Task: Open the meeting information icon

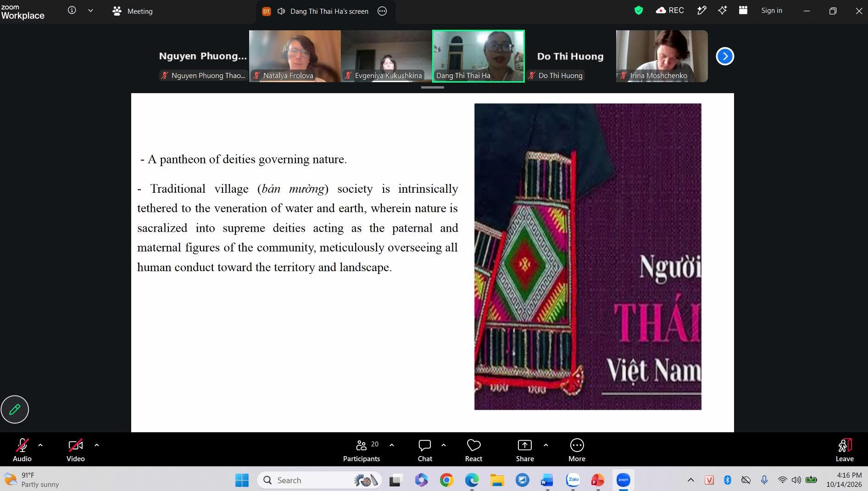Action: click(x=72, y=11)
